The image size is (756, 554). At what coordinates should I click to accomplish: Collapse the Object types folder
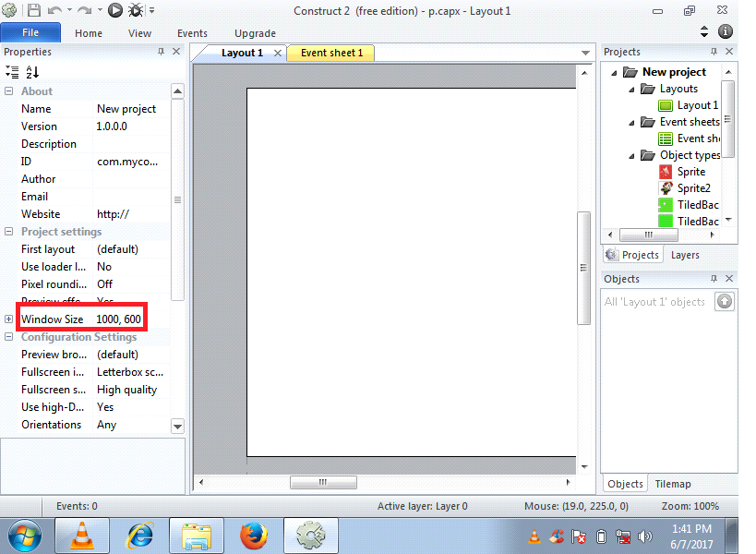point(631,154)
